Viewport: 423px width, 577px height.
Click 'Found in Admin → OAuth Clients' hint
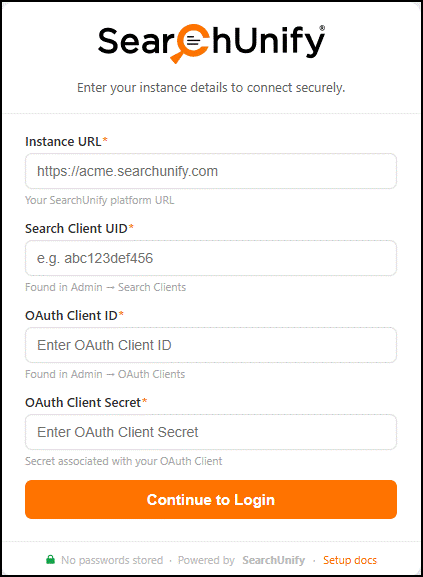pyautogui.click(x=105, y=374)
